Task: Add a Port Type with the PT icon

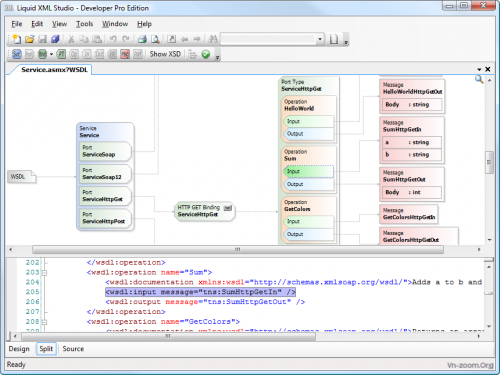Action: [61, 54]
